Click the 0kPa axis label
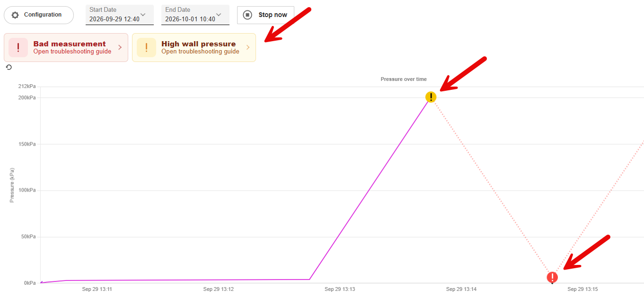Image resolution: width=644 pixels, height=307 pixels. click(x=30, y=283)
